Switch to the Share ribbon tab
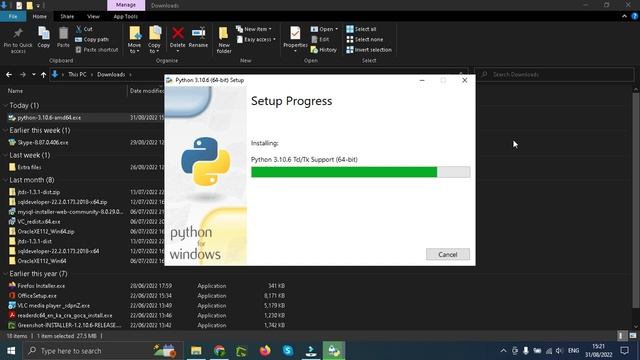 [67, 16]
